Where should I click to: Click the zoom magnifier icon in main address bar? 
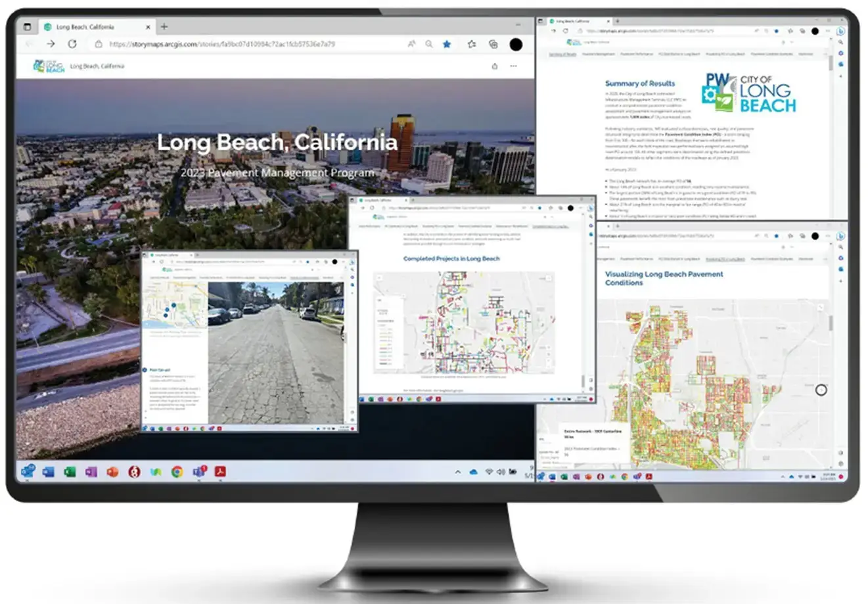428,44
